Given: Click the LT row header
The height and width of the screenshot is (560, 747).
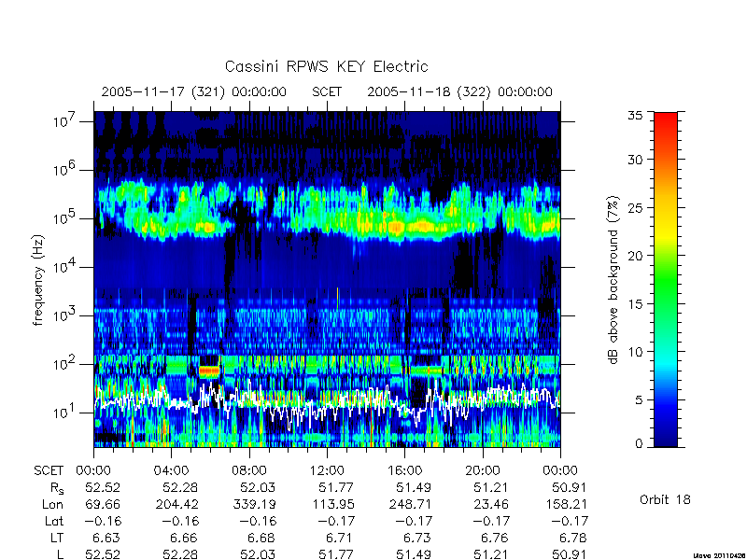Looking at the screenshot, I should tap(57, 538).
